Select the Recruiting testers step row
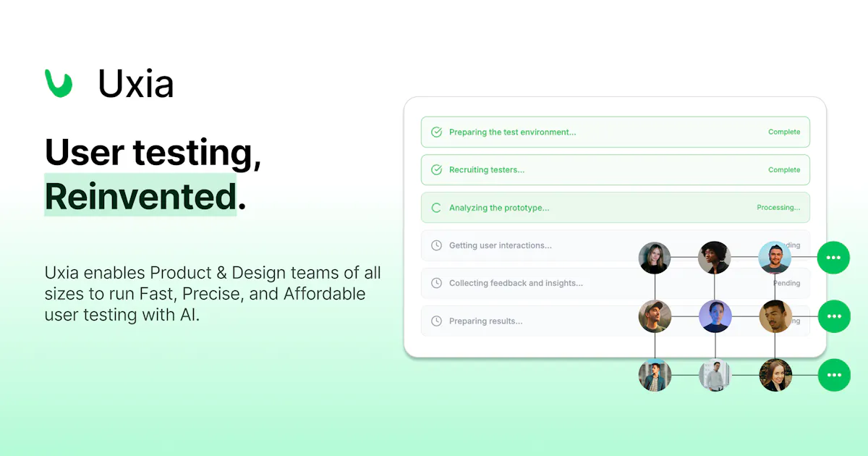 [616, 170]
